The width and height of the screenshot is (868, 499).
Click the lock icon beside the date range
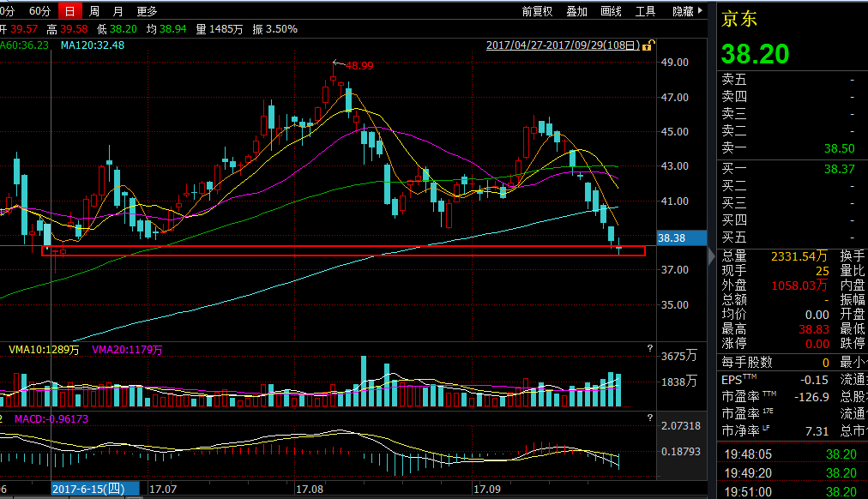pyautogui.click(x=650, y=45)
